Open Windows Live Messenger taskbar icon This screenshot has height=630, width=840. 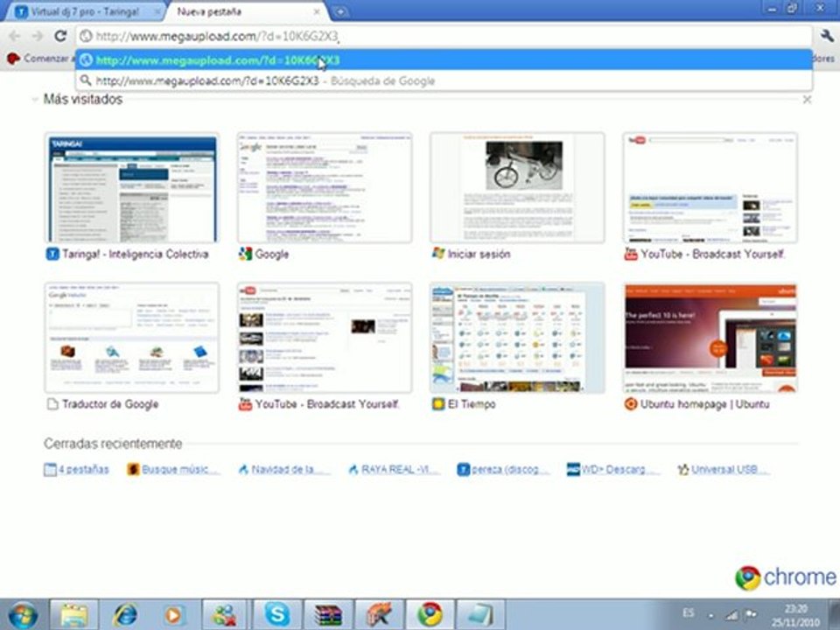pos(225,615)
